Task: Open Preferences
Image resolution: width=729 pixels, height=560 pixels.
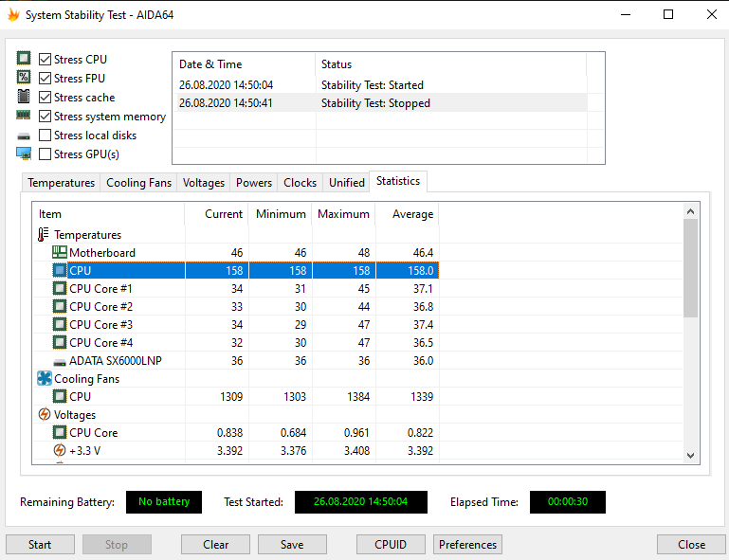Action: click(467, 544)
